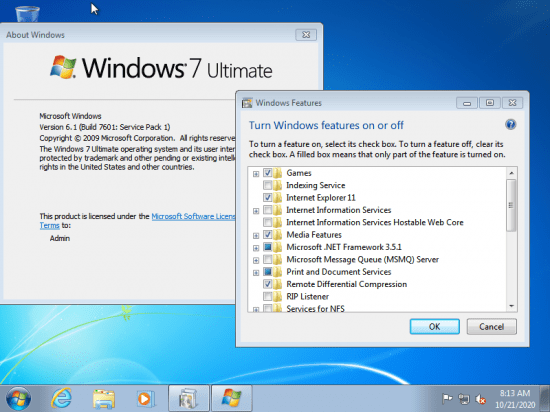Expand the Media Features node
Viewport: 550px width, 412px height.
point(256,236)
